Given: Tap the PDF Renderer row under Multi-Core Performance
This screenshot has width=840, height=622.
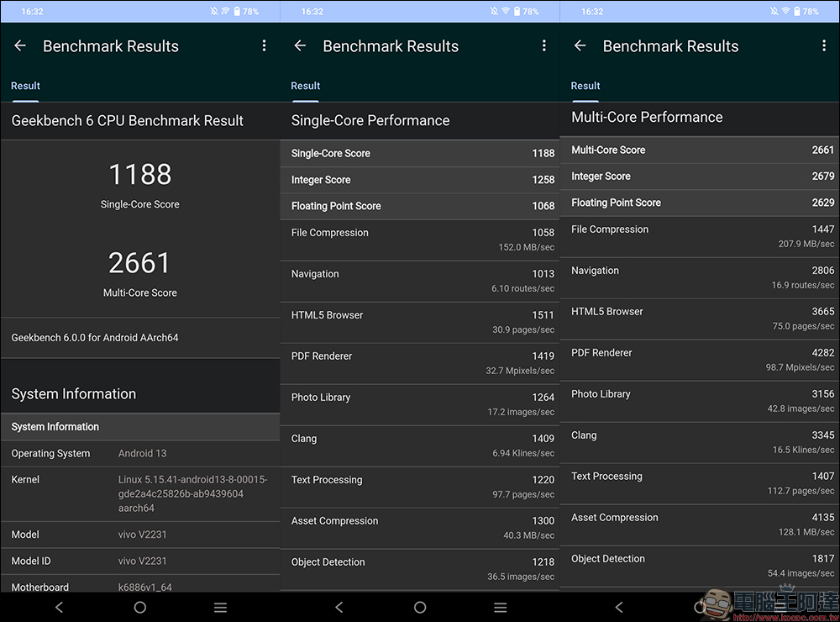Looking at the screenshot, I should [x=700, y=360].
